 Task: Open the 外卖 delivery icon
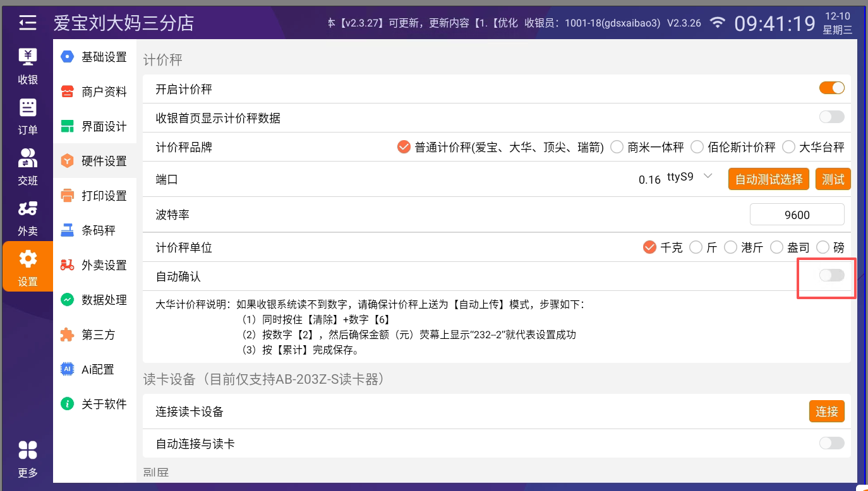click(x=27, y=217)
